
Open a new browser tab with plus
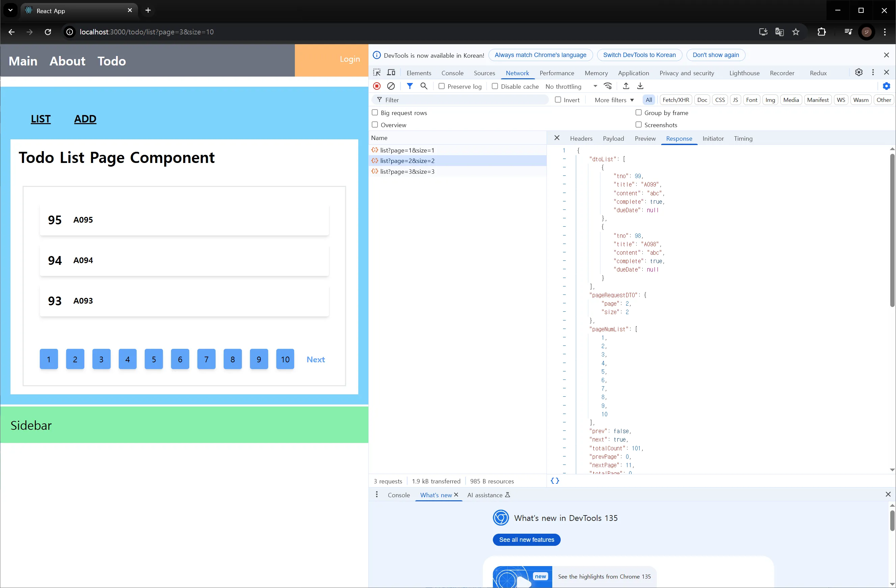(148, 10)
